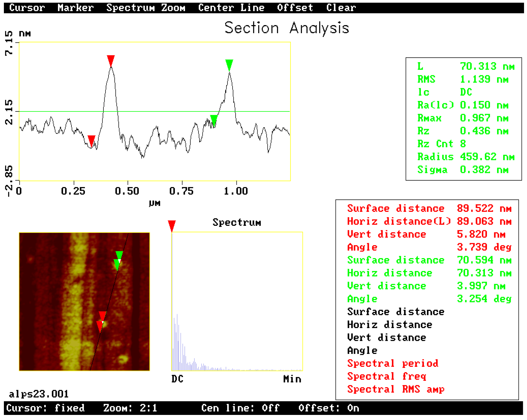The height and width of the screenshot is (420, 527).
Task: Select green marker atop the second peak
Action: pos(229,65)
